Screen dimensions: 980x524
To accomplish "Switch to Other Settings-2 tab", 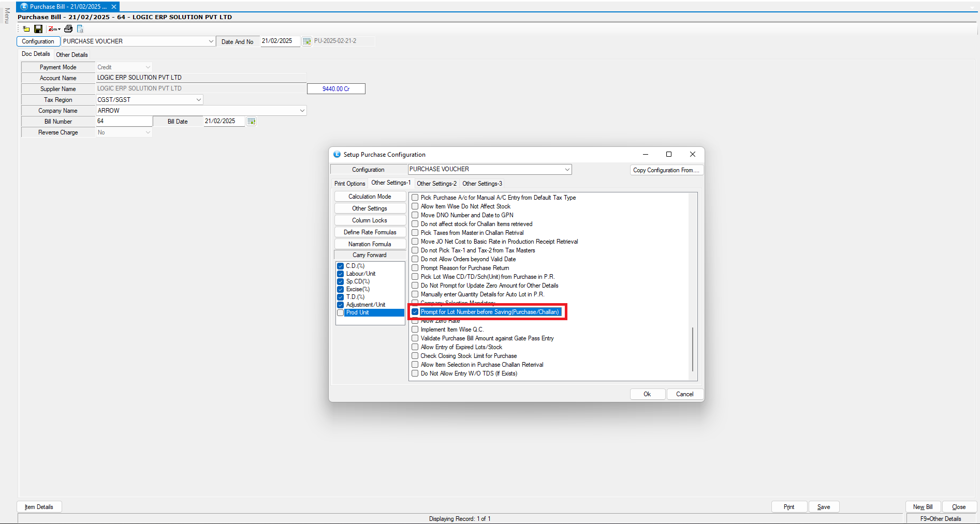I will tap(436, 184).
